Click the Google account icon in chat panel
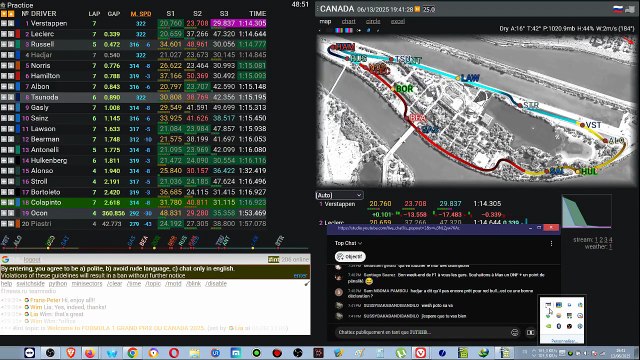This screenshot has width=640, height=360. tap(5, 259)
